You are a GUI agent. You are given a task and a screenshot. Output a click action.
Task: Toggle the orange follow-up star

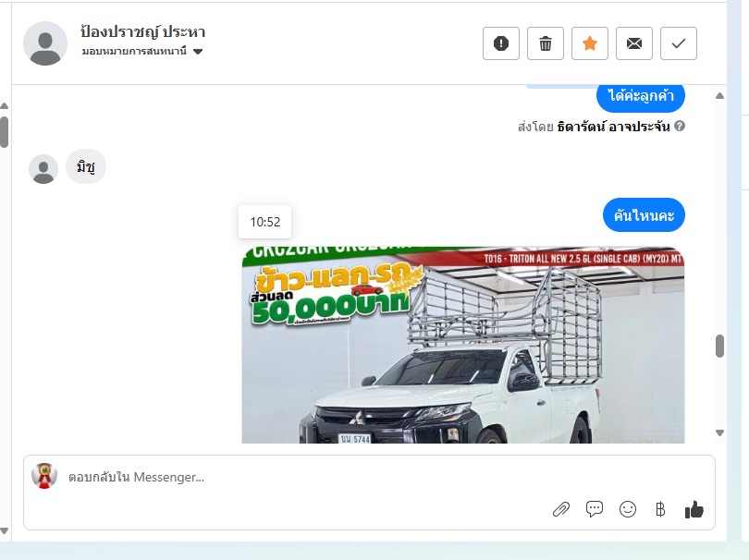(x=589, y=43)
